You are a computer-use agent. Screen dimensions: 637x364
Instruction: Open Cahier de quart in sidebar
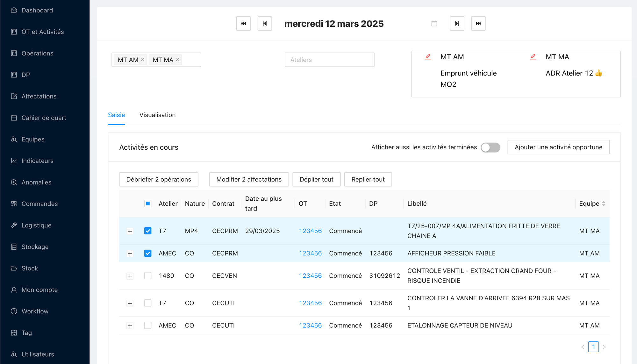click(x=44, y=118)
